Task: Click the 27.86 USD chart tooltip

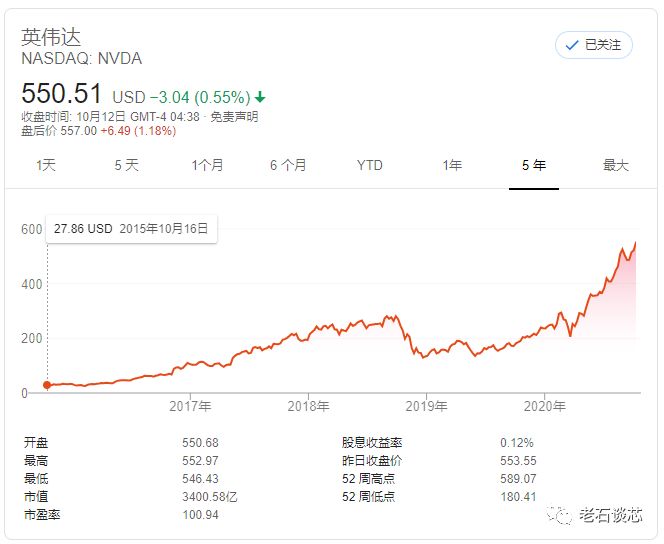Action: [131, 229]
